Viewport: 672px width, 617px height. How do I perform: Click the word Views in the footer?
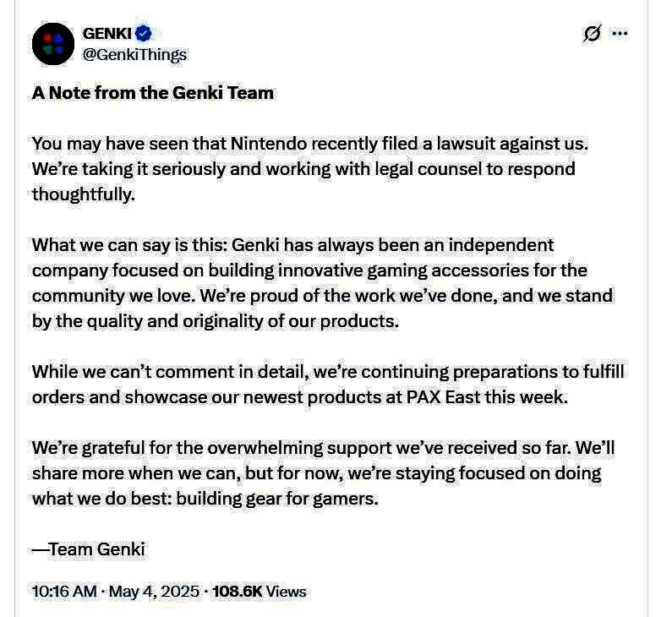[x=287, y=592]
